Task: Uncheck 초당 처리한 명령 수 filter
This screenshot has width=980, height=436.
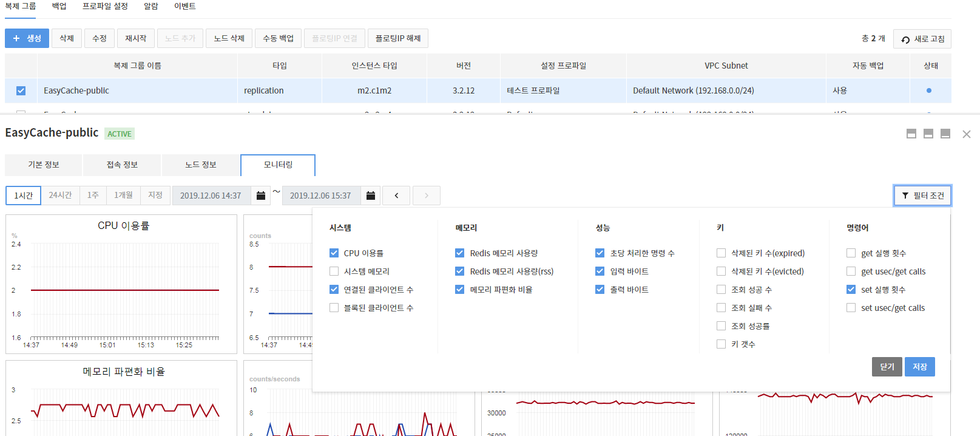Action: pyautogui.click(x=600, y=253)
